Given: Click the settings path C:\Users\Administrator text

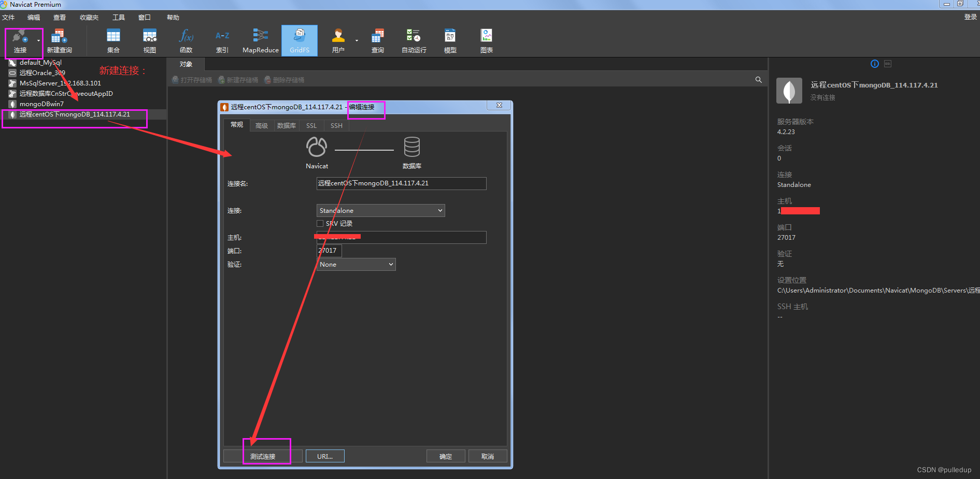Looking at the screenshot, I should 878,291.
